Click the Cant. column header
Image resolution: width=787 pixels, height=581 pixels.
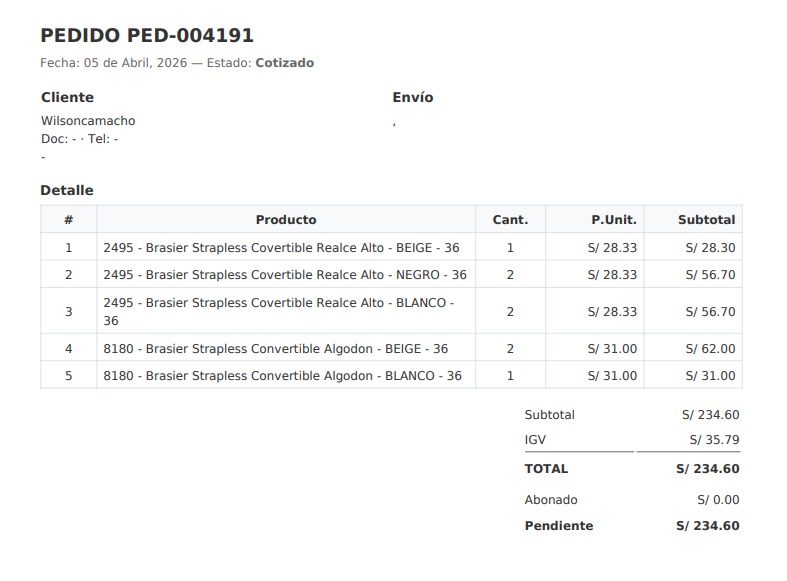pos(510,220)
